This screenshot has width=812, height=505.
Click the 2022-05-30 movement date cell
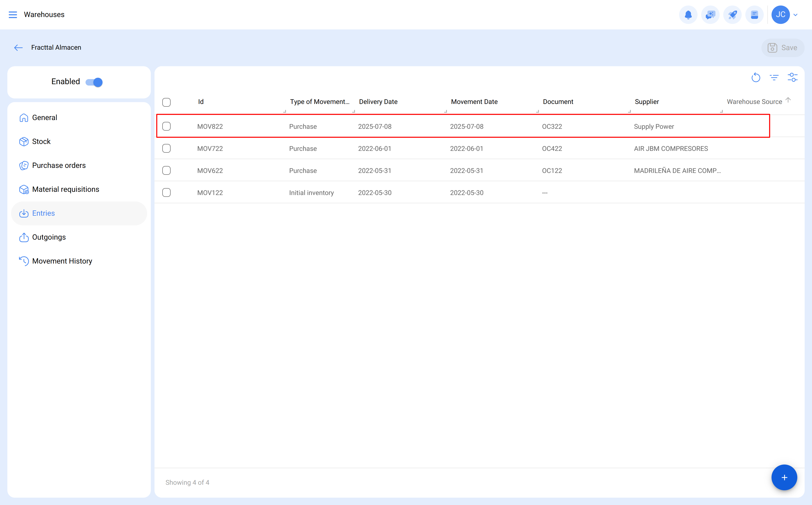(466, 193)
